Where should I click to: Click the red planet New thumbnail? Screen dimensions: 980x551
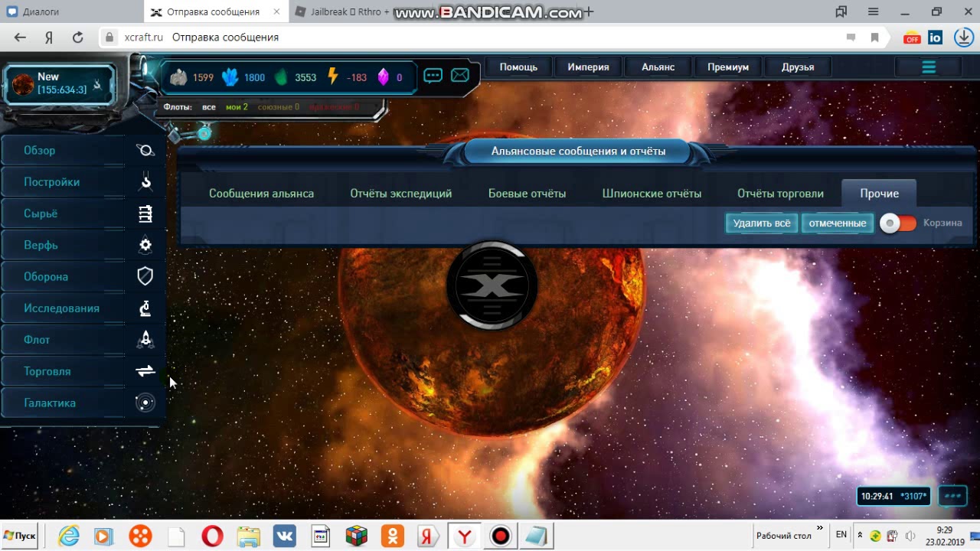(x=23, y=83)
